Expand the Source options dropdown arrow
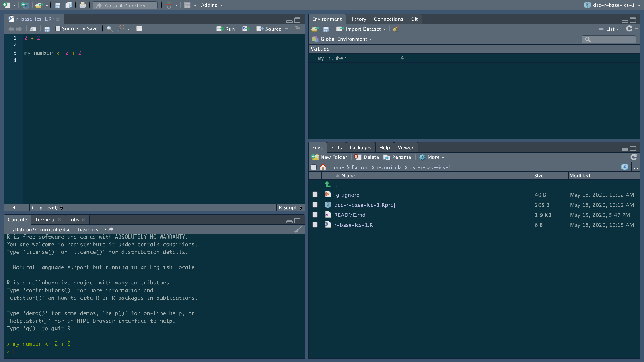Screen dimensions: 644x362 [286, 29]
